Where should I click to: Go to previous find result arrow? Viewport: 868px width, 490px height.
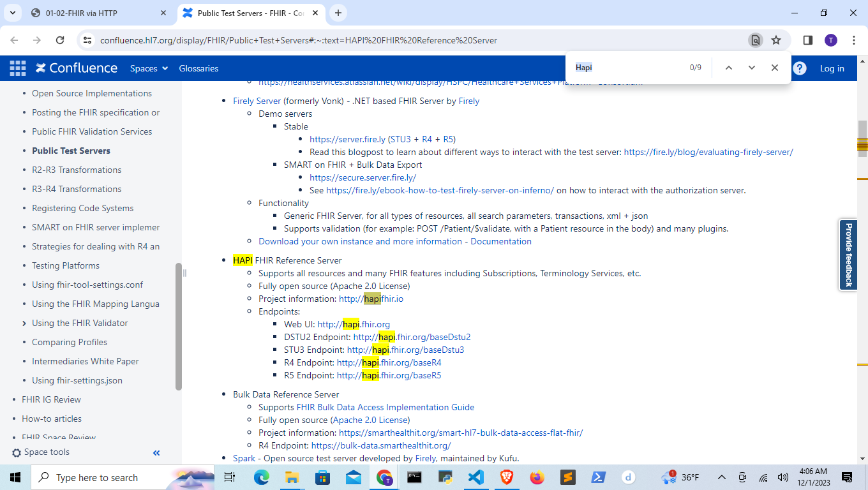(729, 68)
